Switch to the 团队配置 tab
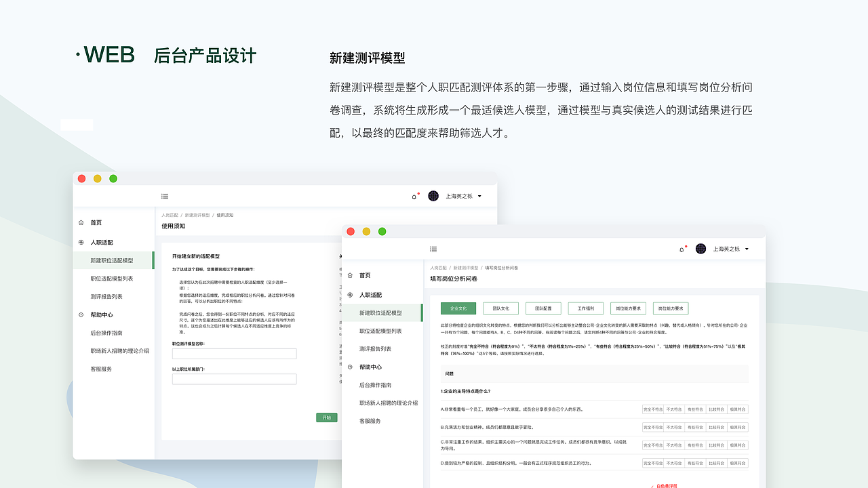This screenshot has width=868, height=488. 543,308
